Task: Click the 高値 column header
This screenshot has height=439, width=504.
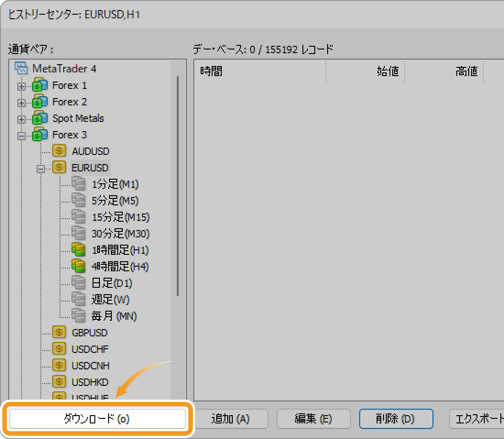Action: tap(444, 71)
